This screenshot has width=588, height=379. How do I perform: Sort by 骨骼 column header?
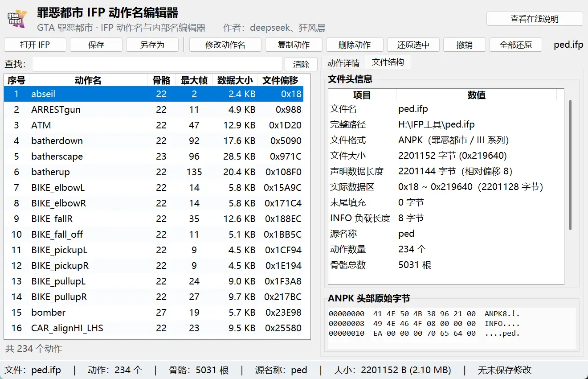[161, 80]
